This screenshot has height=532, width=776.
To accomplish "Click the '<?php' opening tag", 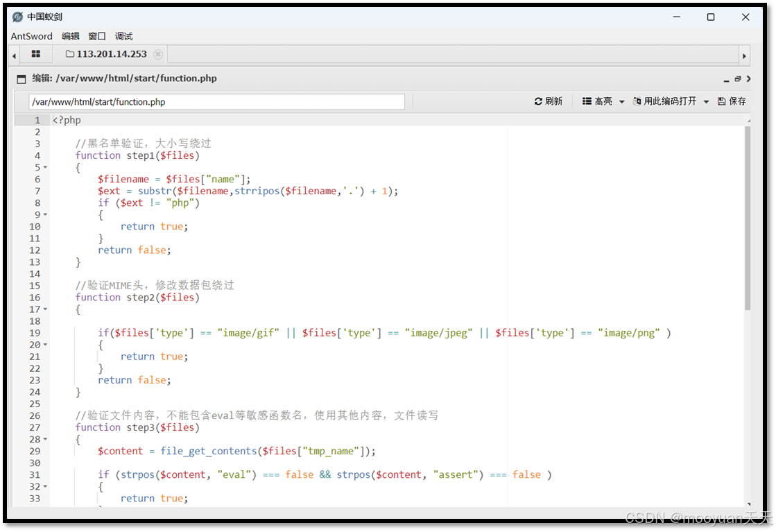I will [67, 120].
